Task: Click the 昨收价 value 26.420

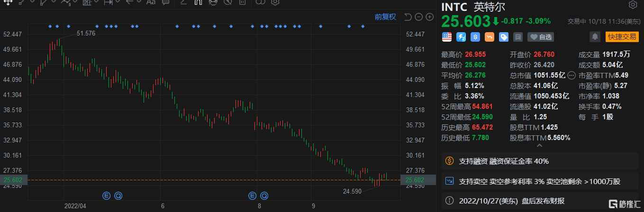Action: click(x=543, y=65)
